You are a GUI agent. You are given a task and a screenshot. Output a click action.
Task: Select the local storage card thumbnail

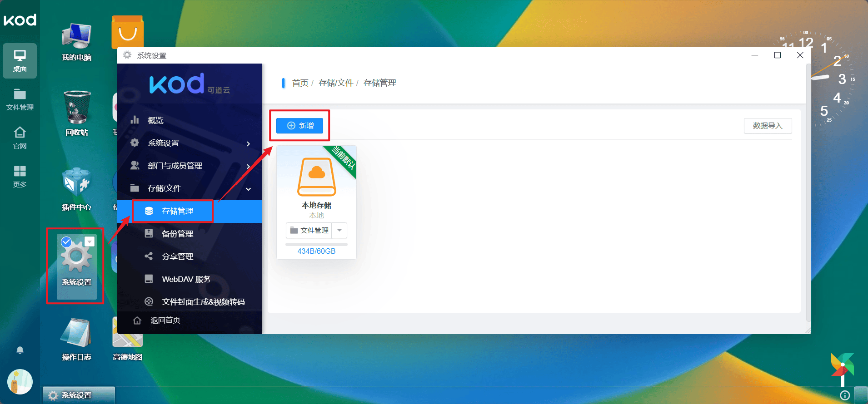(x=316, y=177)
